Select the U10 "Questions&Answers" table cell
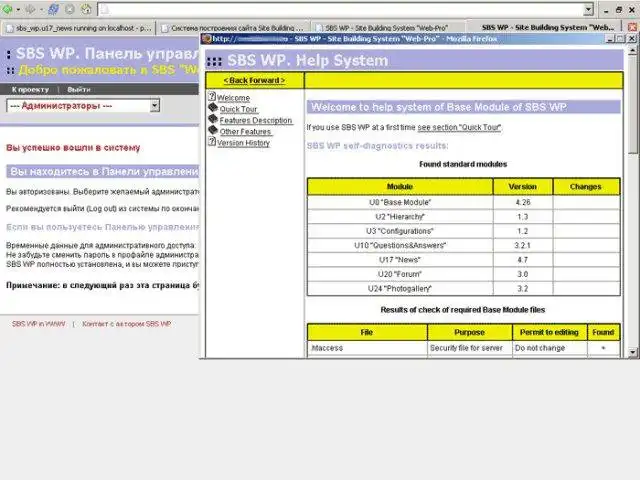Image resolution: width=640 pixels, height=480 pixels. (400, 245)
